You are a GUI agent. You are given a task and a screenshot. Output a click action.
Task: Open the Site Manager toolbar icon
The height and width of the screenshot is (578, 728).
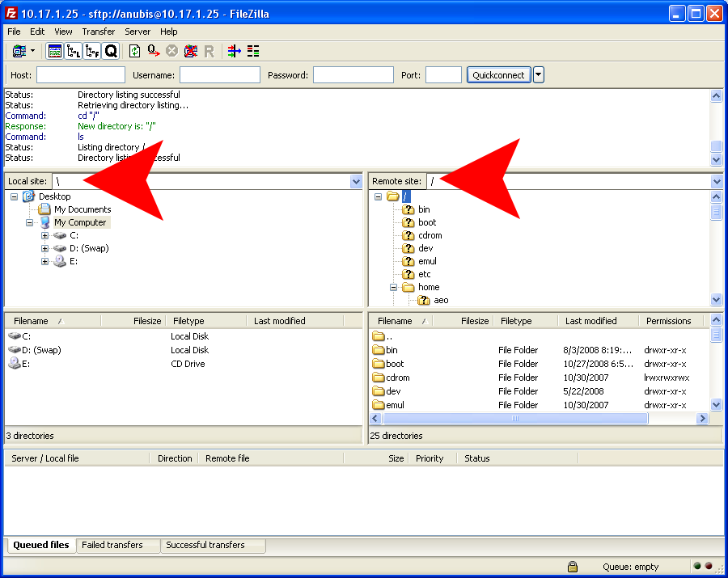click(19, 51)
